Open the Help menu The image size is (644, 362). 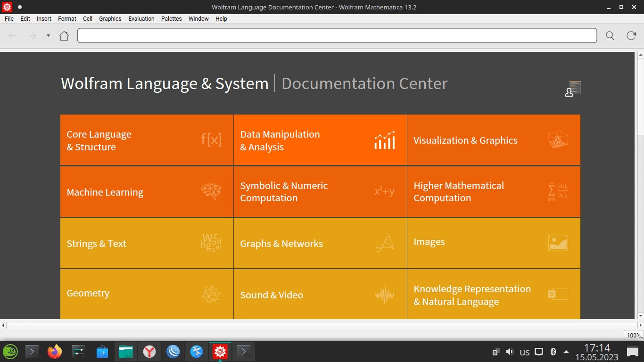pyautogui.click(x=221, y=19)
